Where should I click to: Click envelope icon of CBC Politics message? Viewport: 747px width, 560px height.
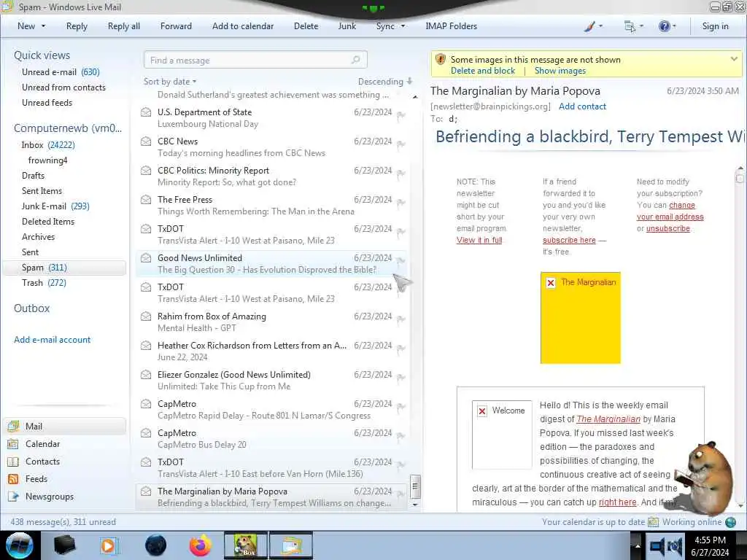[x=146, y=171]
